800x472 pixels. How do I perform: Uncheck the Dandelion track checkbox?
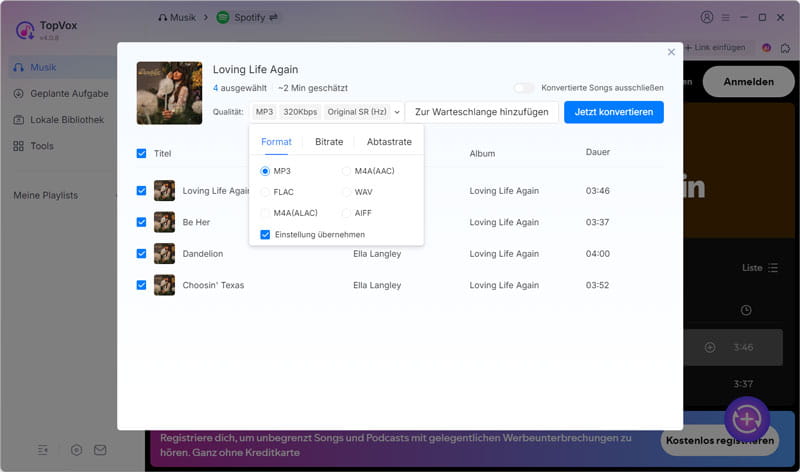pos(141,254)
